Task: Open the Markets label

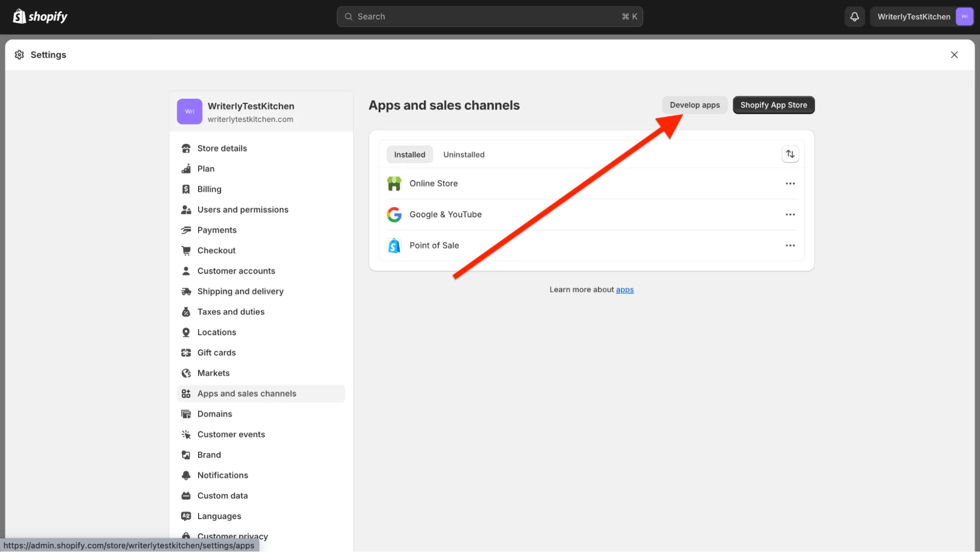Action: pos(213,373)
